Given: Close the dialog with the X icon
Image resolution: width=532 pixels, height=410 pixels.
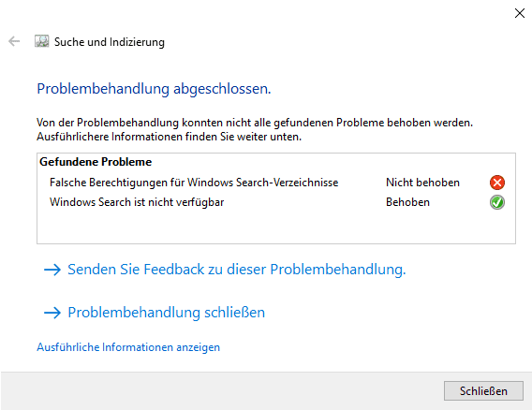Looking at the screenshot, I should 520,13.
